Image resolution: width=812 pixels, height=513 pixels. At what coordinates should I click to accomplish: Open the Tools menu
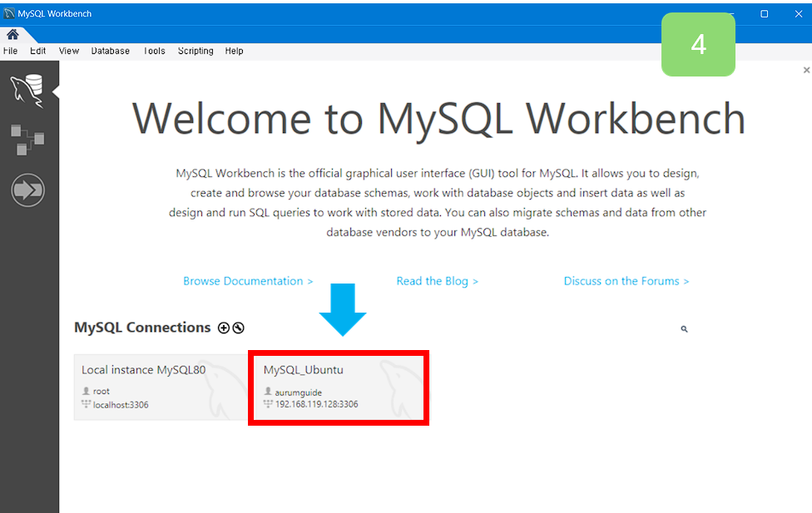point(154,51)
